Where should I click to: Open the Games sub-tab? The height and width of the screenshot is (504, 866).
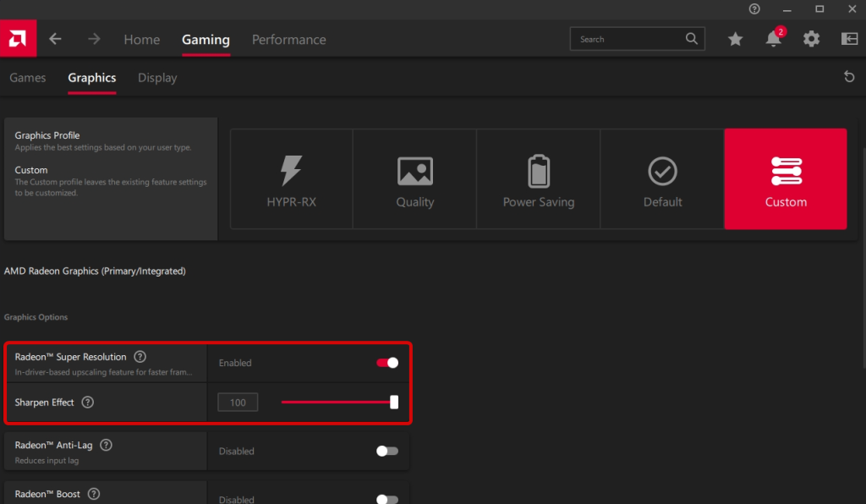pyautogui.click(x=28, y=78)
